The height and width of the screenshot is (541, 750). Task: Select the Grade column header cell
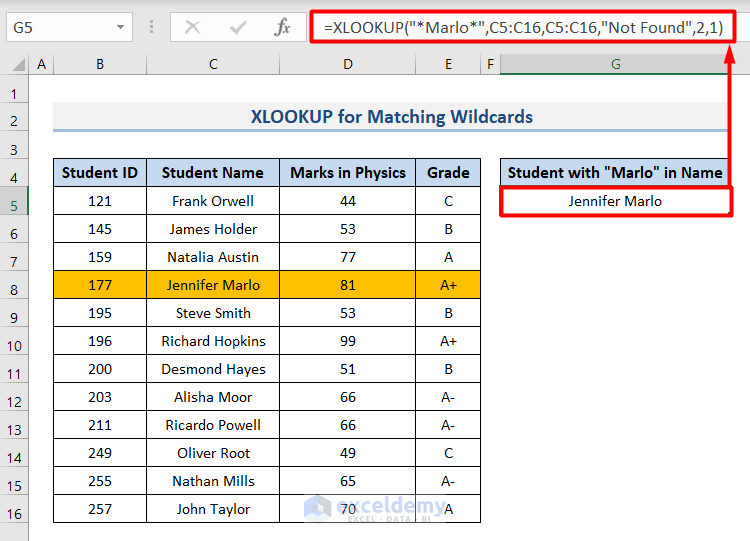448,172
